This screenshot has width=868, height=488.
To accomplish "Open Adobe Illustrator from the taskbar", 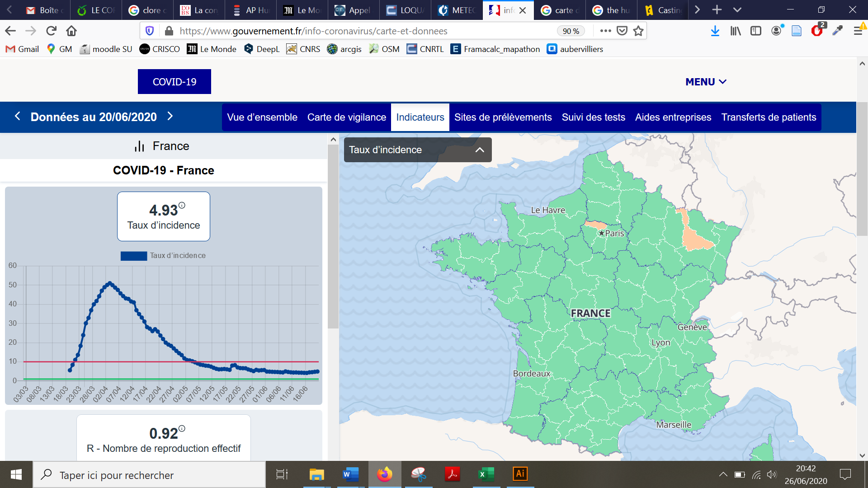I will coord(520,474).
